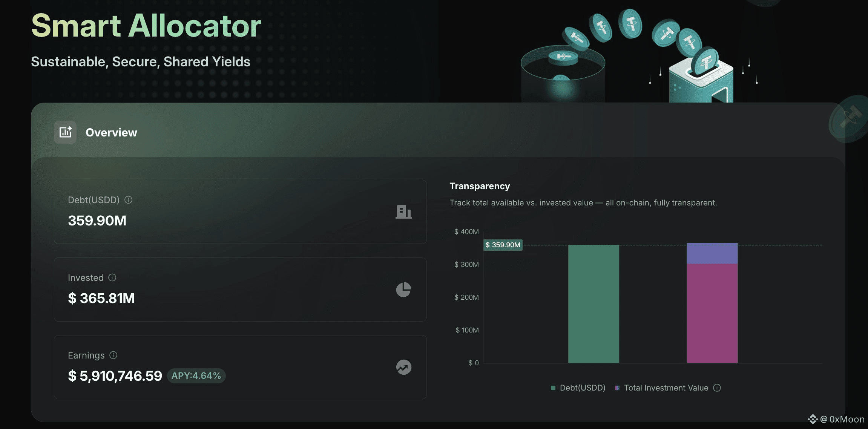This screenshot has width=868, height=429.
Task: Click the green Debt bar in chart
Action: 593,304
